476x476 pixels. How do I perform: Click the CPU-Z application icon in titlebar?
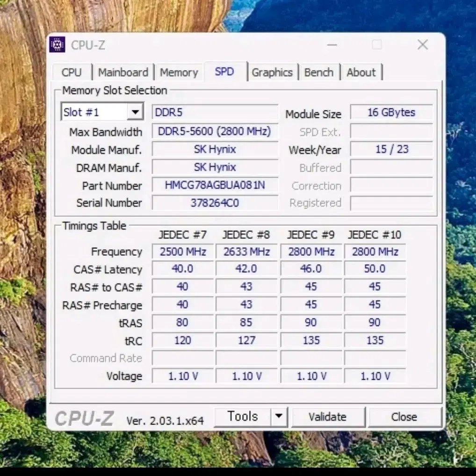click(x=58, y=45)
